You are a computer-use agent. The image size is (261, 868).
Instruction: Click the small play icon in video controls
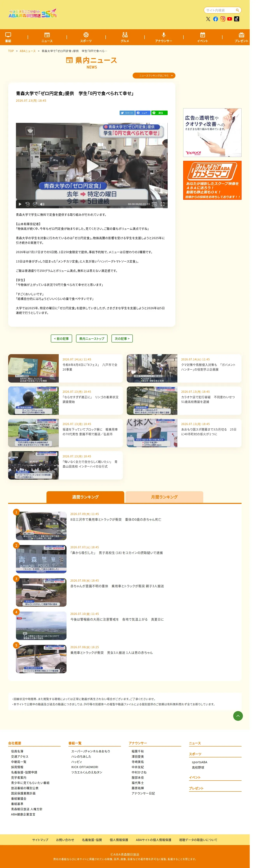point(20,204)
